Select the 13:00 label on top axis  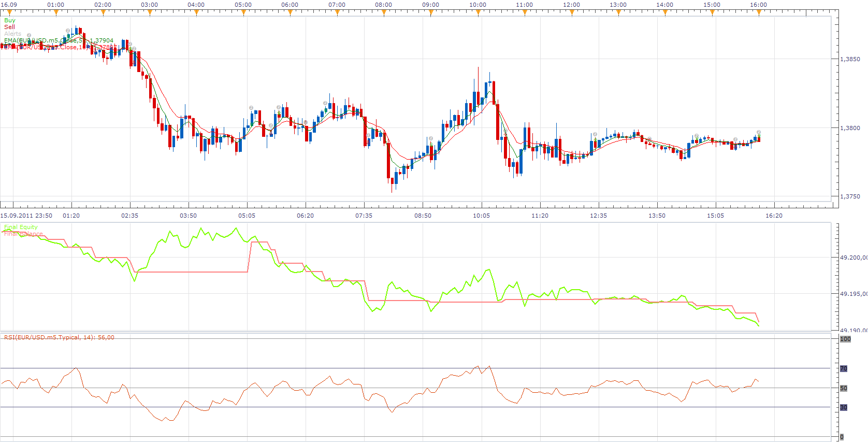[x=618, y=5]
